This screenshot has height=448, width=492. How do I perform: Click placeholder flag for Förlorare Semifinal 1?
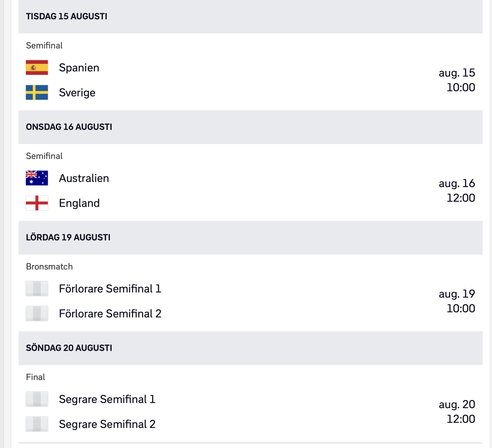pyautogui.click(x=37, y=288)
